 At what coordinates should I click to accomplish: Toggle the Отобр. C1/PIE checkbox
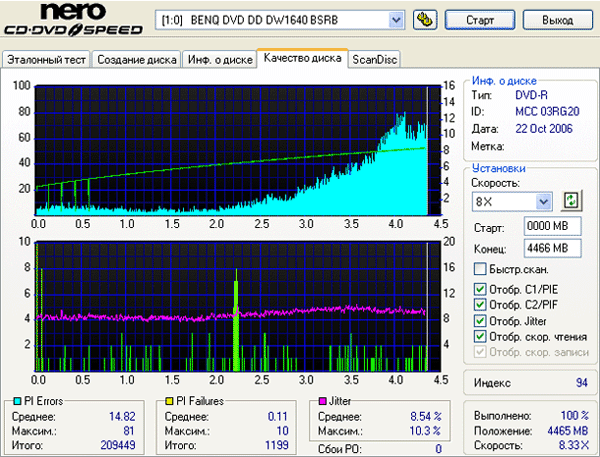pyautogui.click(x=480, y=290)
